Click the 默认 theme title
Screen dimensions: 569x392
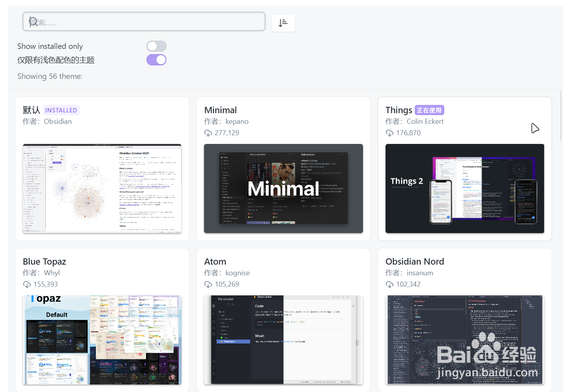tap(32, 110)
